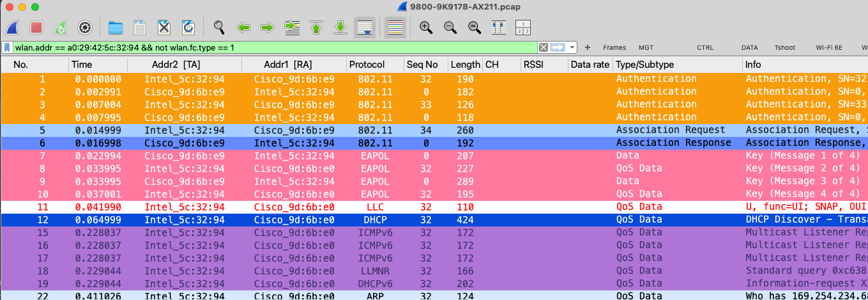Restart the current capture
The height and width of the screenshot is (300, 868).
60,28
